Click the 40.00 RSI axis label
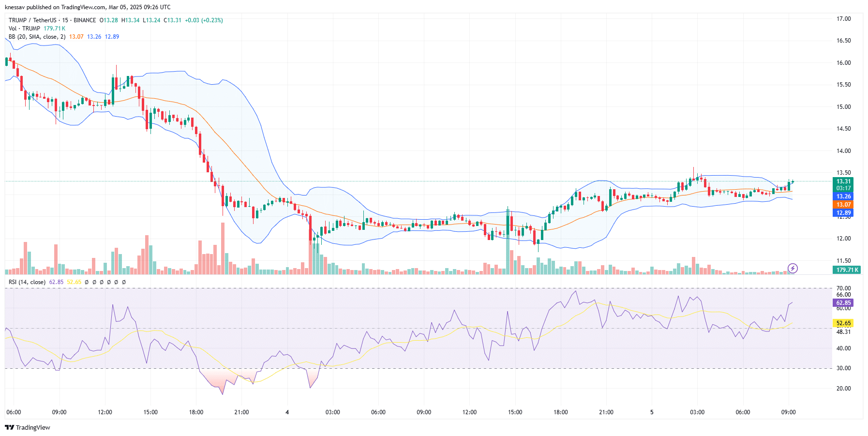 coord(844,348)
